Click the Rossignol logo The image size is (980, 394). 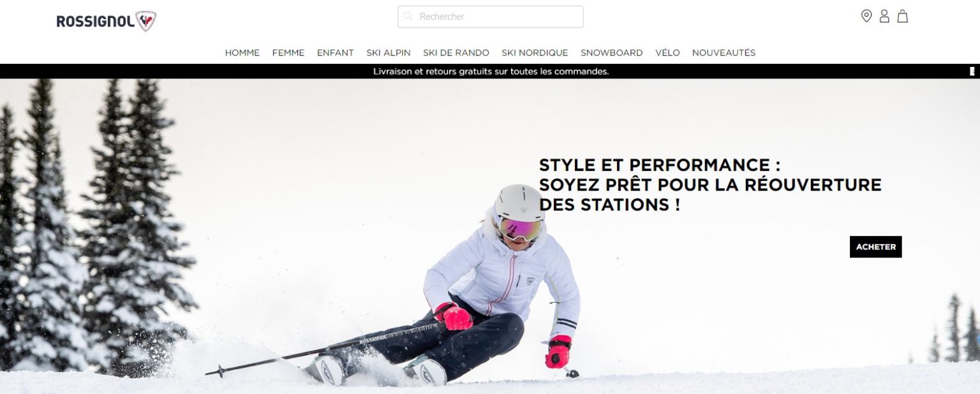(106, 22)
